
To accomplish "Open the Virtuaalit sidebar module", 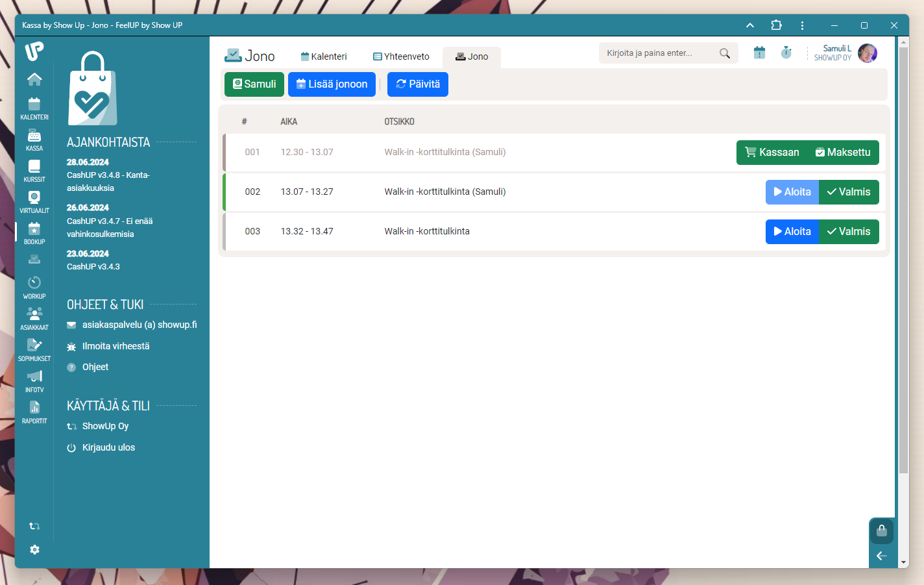I will (34, 201).
